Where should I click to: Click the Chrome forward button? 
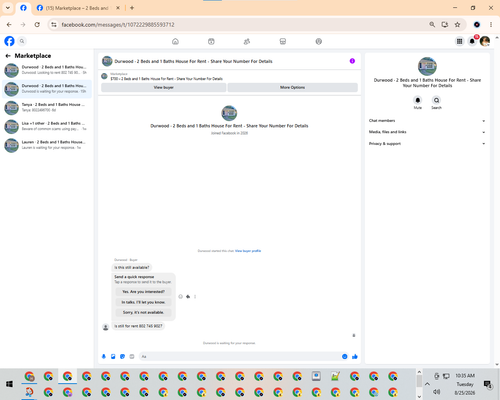[x=23, y=25]
